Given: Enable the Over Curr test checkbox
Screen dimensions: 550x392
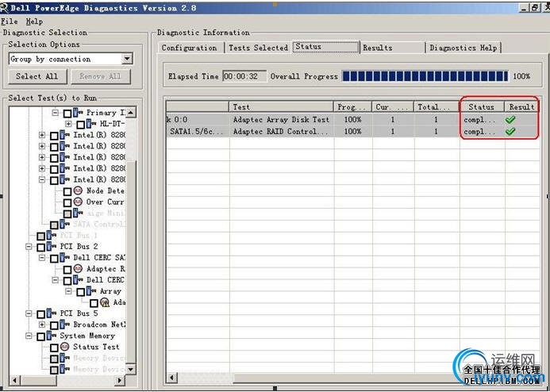Looking at the screenshot, I should (x=67, y=203).
